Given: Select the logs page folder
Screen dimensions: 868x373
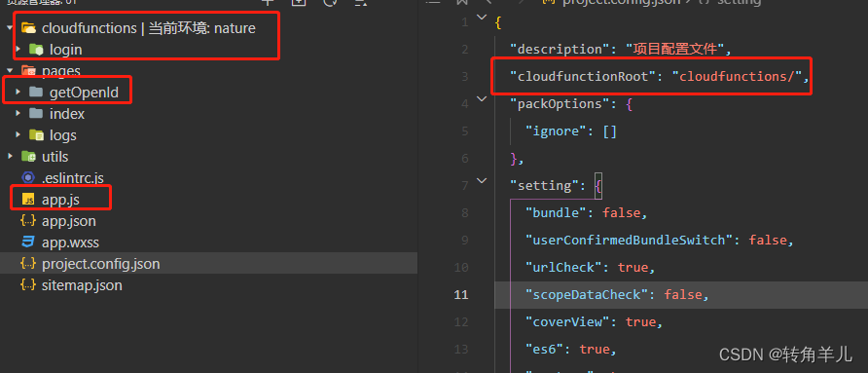Looking at the screenshot, I should pyautogui.click(x=63, y=135).
